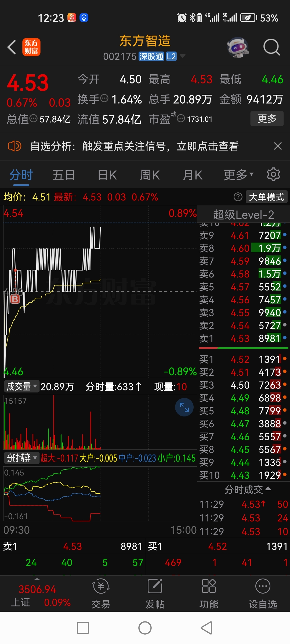
Task: Tap 设自选 add to watchlist icon
Action: tap(263, 593)
